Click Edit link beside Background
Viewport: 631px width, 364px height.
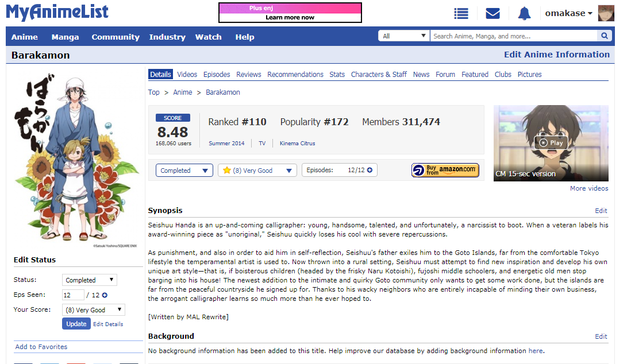[601, 336]
